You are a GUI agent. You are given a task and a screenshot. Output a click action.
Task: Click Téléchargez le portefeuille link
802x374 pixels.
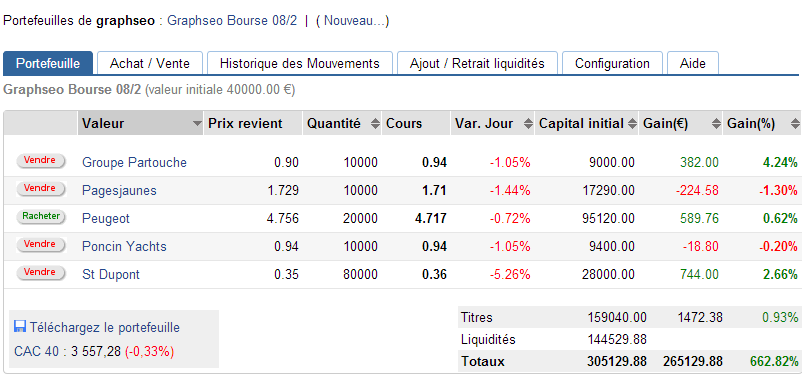pos(105,327)
